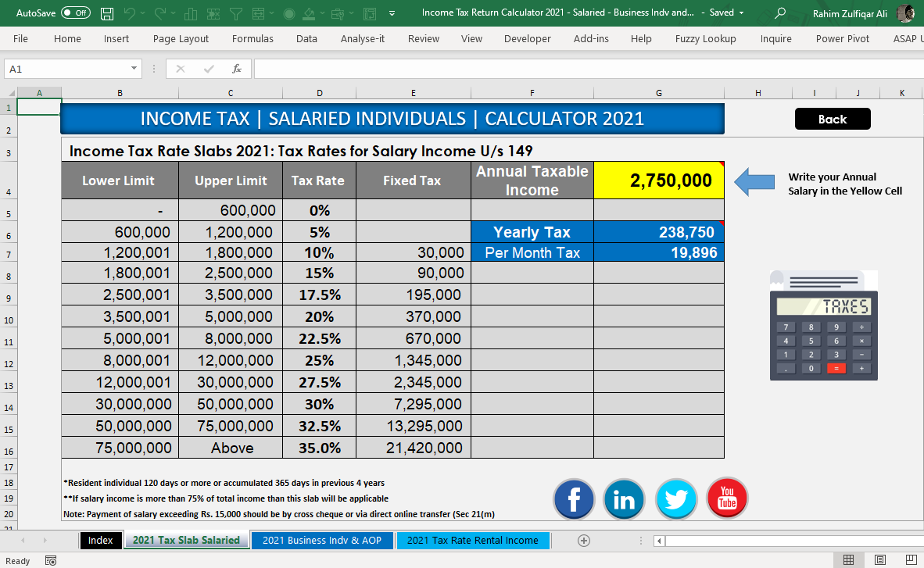Switch to the Home ribbon tab
The height and width of the screenshot is (568, 924).
(x=67, y=38)
